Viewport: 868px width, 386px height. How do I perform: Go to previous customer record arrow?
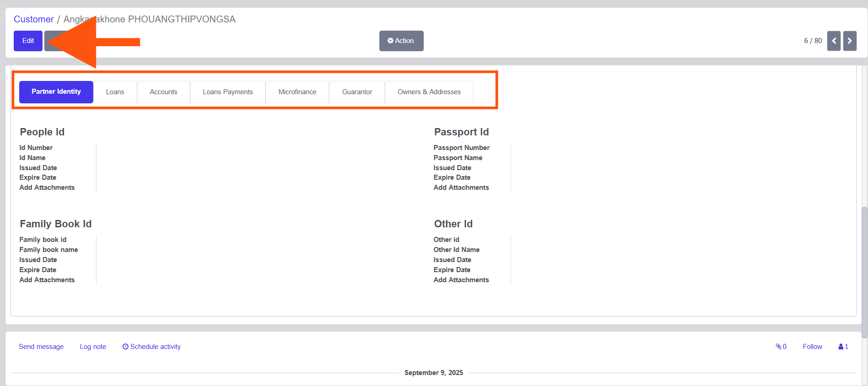coord(833,41)
